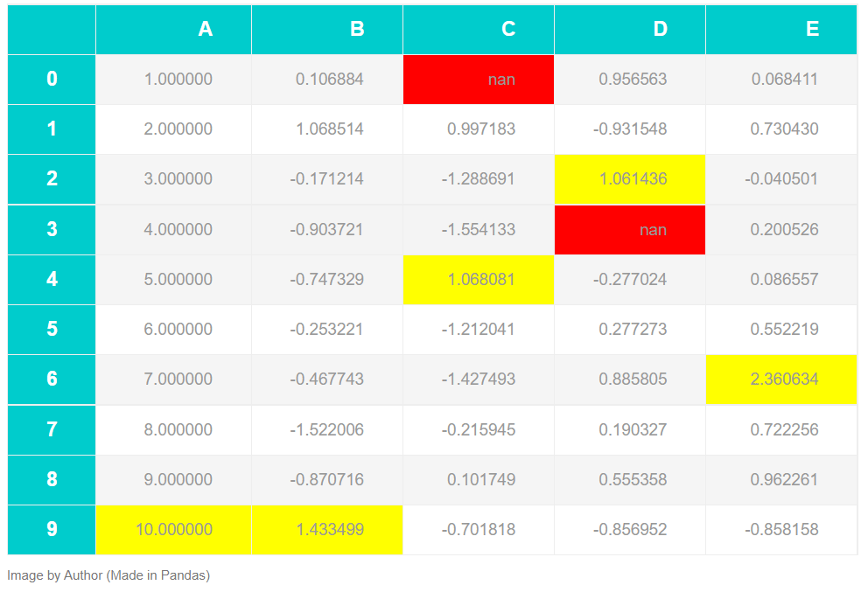Image resolution: width=868 pixels, height=599 pixels.
Task: Select column header C
Action: 478,29
